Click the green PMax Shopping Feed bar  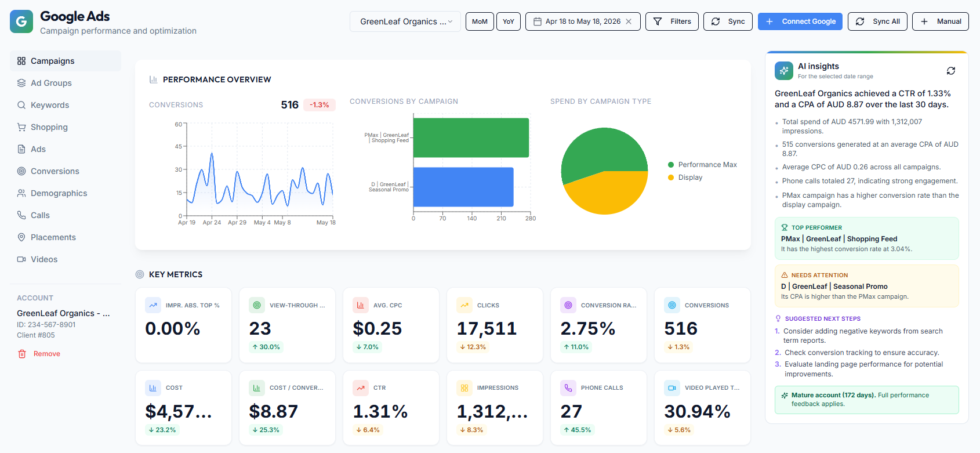coord(471,137)
